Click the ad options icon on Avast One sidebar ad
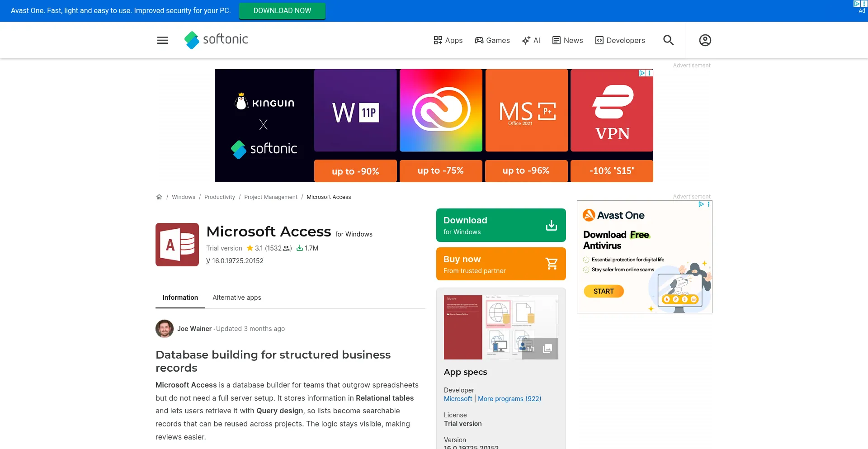The image size is (868, 449). pyautogui.click(x=708, y=204)
